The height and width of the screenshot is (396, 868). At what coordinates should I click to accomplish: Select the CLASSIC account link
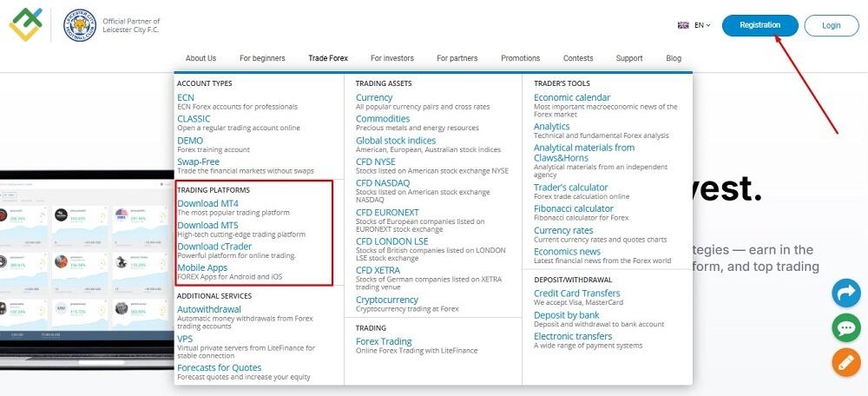pyautogui.click(x=194, y=119)
